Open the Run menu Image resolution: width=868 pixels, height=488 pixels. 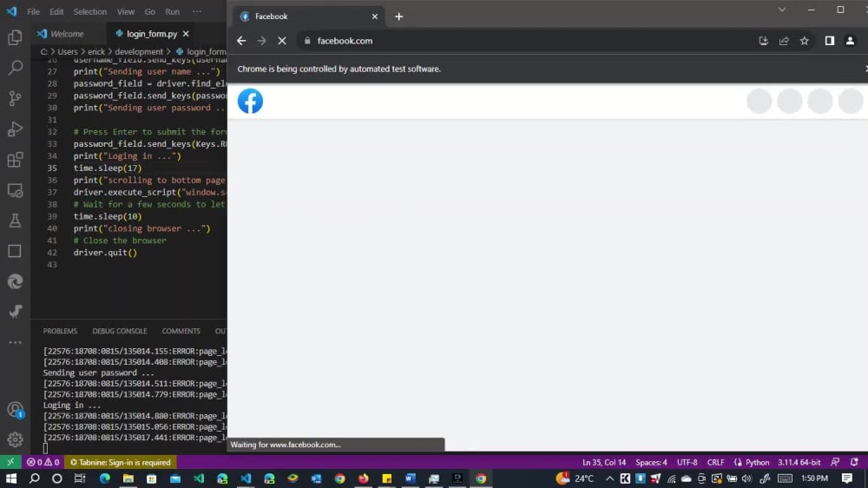pyautogui.click(x=172, y=11)
